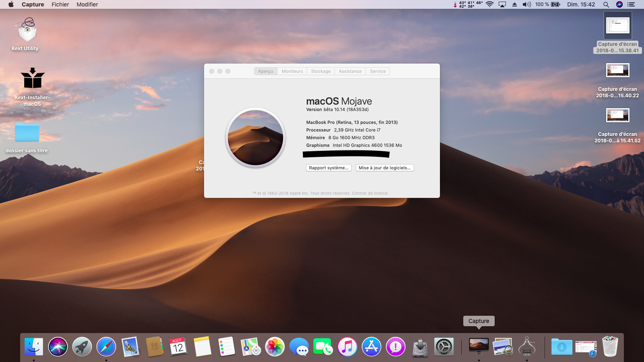644x362 pixels.
Task: Open App Store icon in Dock
Action: [372, 347]
